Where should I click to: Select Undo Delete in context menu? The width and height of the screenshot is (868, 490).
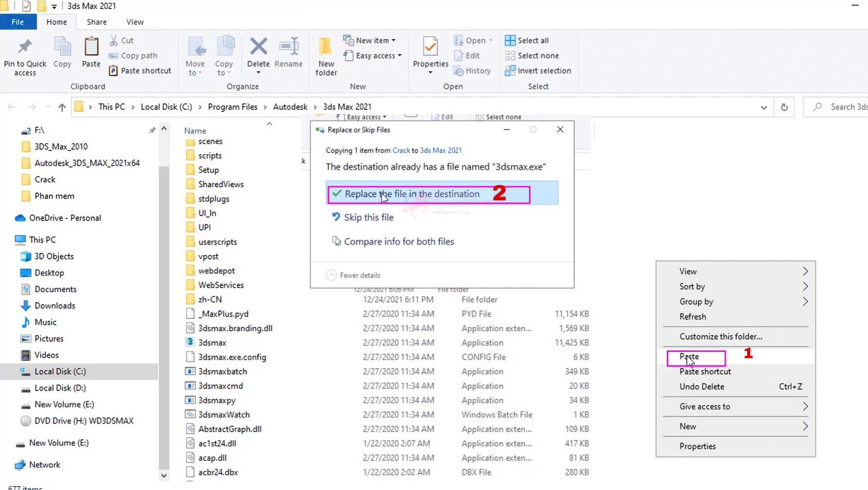pyautogui.click(x=736, y=387)
